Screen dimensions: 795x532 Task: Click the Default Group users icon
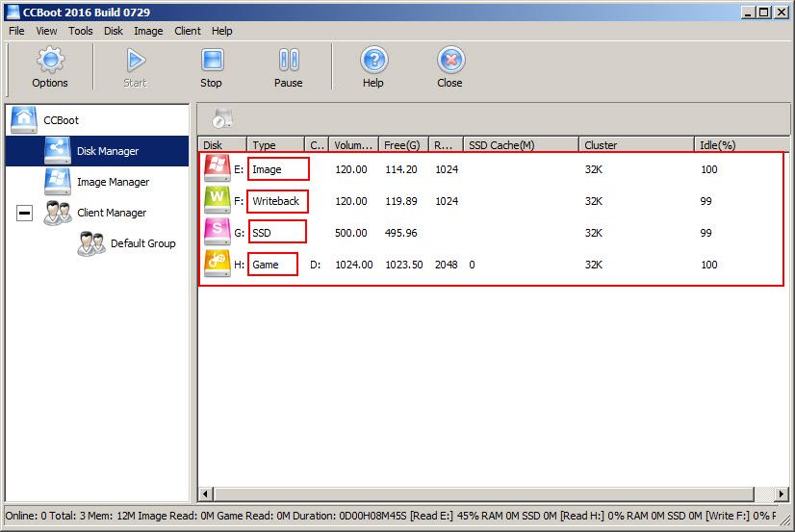pos(91,243)
